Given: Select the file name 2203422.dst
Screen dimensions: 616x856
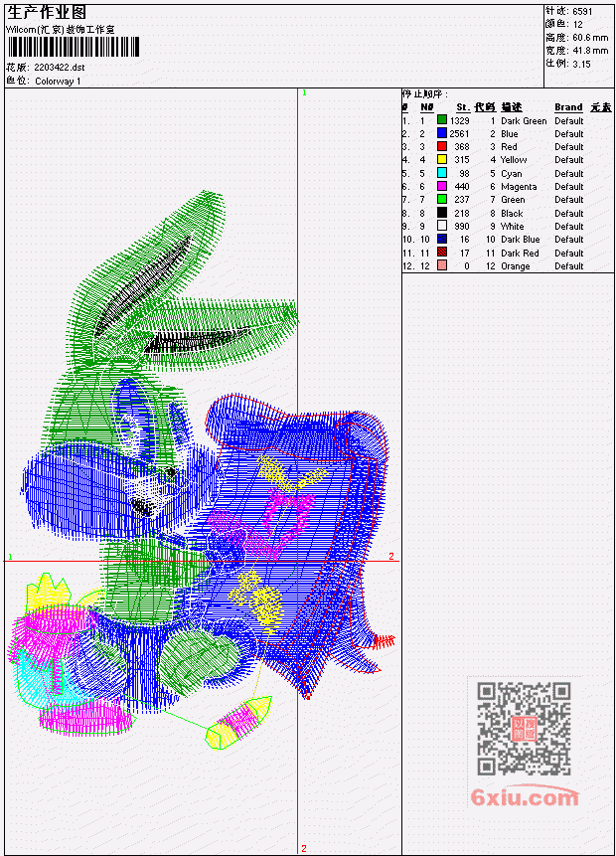Looking at the screenshot, I should pos(59,68).
